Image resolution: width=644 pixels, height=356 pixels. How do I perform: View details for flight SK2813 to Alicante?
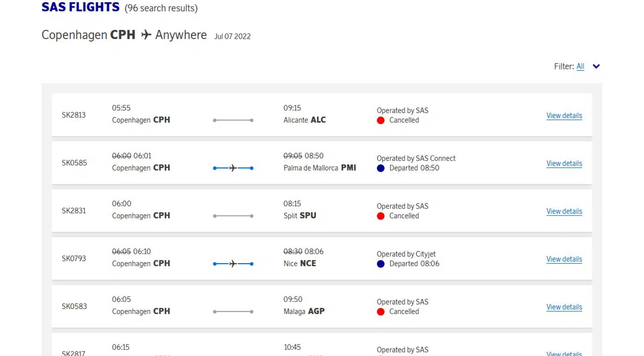pos(564,116)
